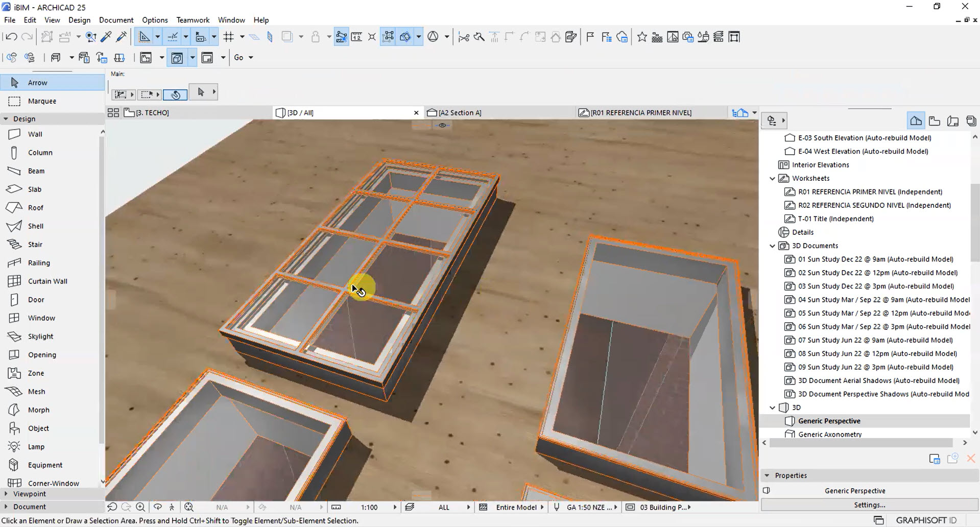Image resolution: width=980 pixels, height=527 pixels.
Task: Toggle the Arrow selection mode
Action: 199,92
